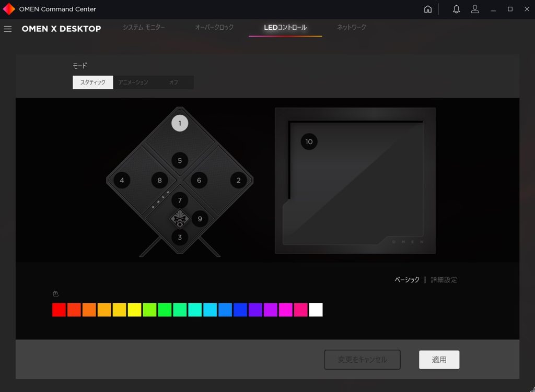Switch LED mode to オフ
The image size is (535, 392).
pos(173,82)
